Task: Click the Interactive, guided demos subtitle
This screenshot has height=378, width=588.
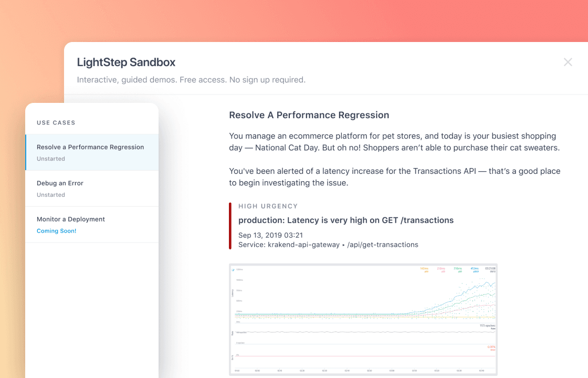Action: 191,80
